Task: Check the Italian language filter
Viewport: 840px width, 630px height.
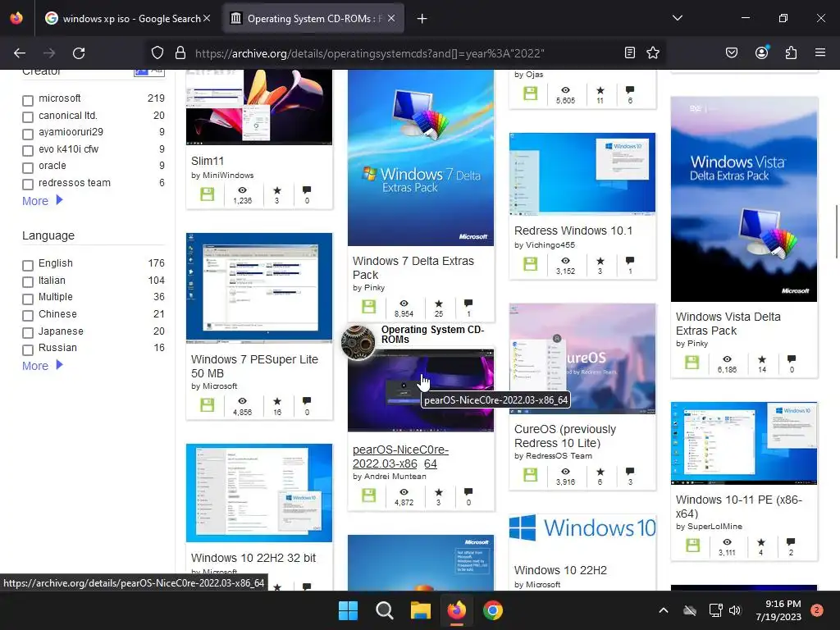Action: coord(28,282)
